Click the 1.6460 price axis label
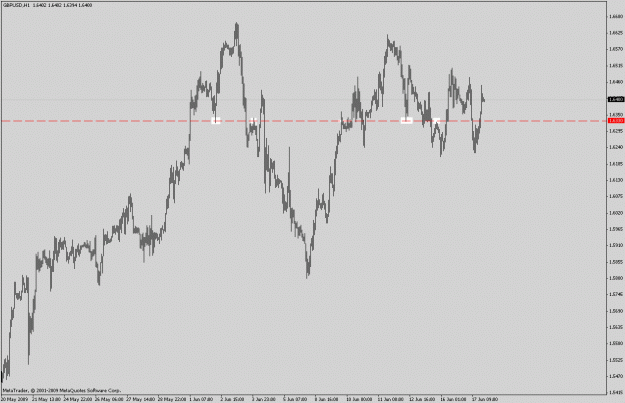 pyautogui.click(x=616, y=82)
